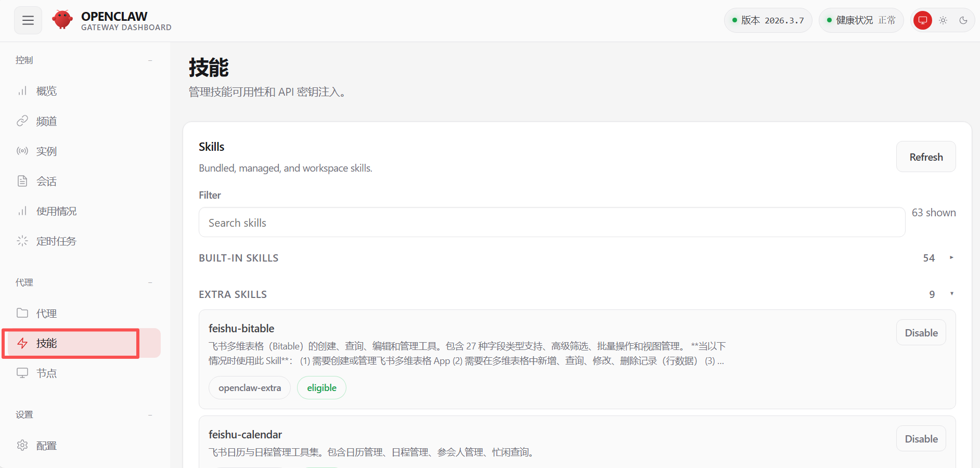
Task: Click the red OpenClaw mascot logo
Action: [x=62, y=20]
